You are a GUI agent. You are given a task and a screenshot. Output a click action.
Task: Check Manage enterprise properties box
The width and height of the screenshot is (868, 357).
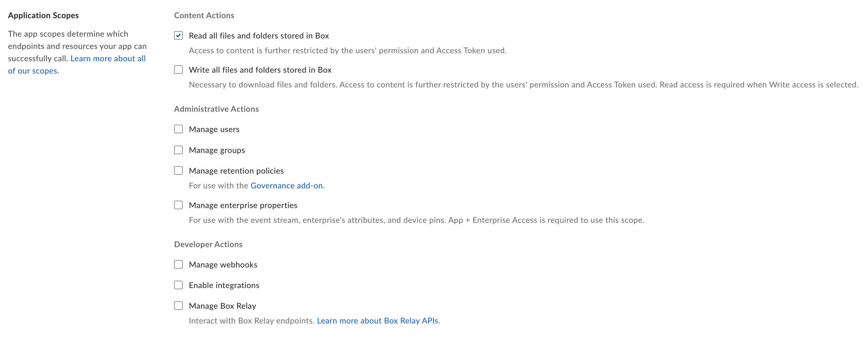[x=178, y=205]
